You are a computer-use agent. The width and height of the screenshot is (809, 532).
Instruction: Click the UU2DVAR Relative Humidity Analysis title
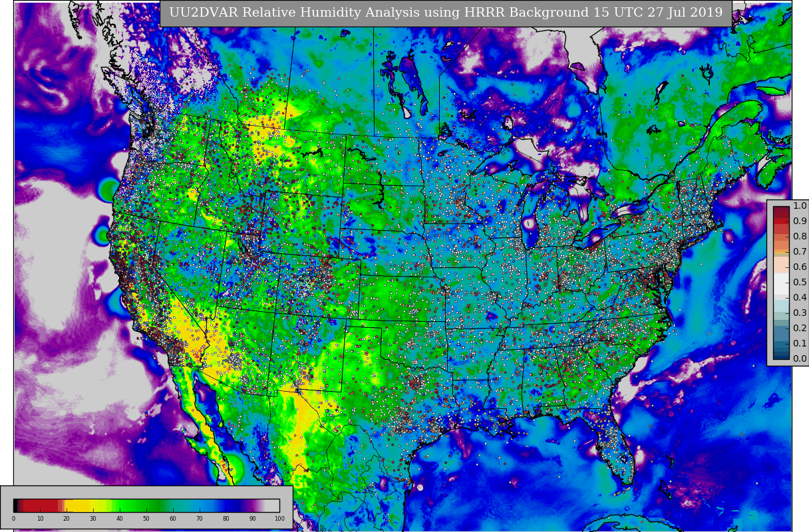pos(446,13)
